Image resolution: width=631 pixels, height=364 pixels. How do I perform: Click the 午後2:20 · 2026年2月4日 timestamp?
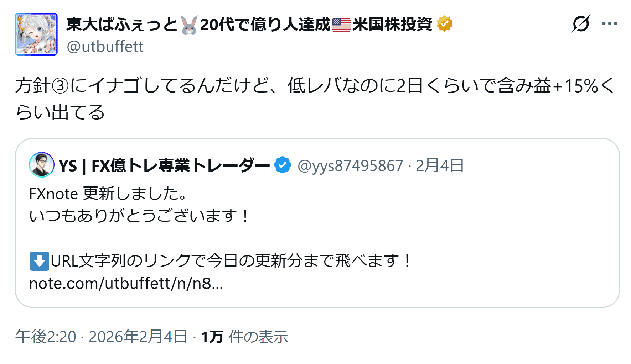coord(101,337)
